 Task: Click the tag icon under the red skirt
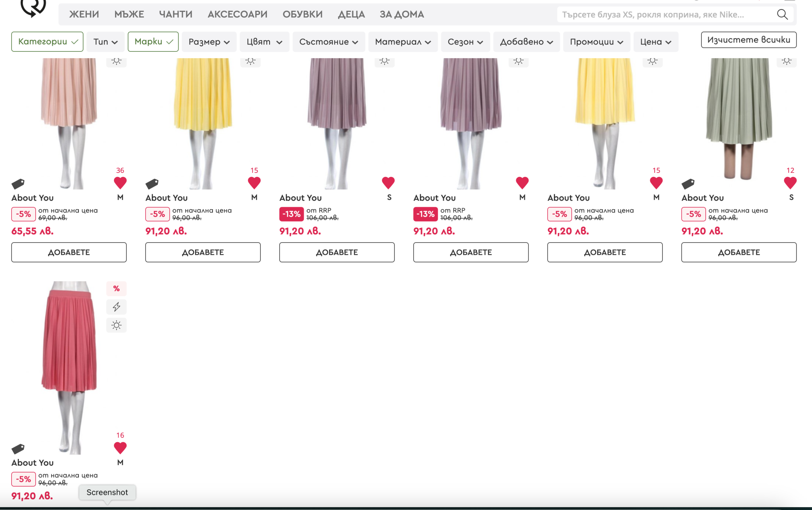tap(18, 449)
